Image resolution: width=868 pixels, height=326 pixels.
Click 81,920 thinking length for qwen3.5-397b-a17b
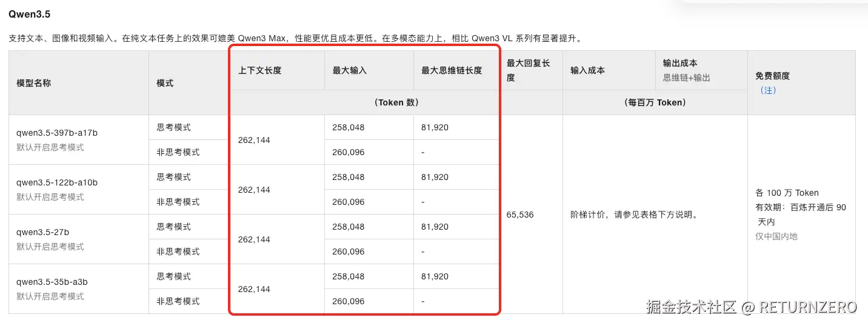point(435,127)
